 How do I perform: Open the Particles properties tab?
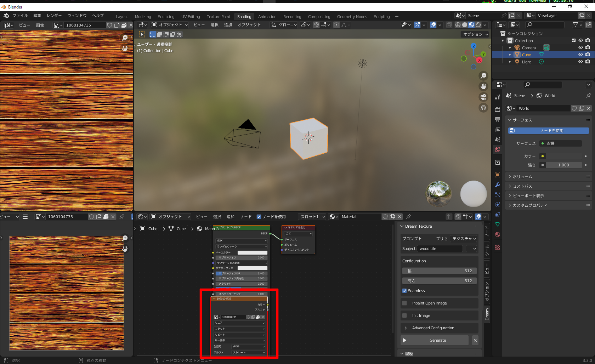pyautogui.click(x=498, y=195)
